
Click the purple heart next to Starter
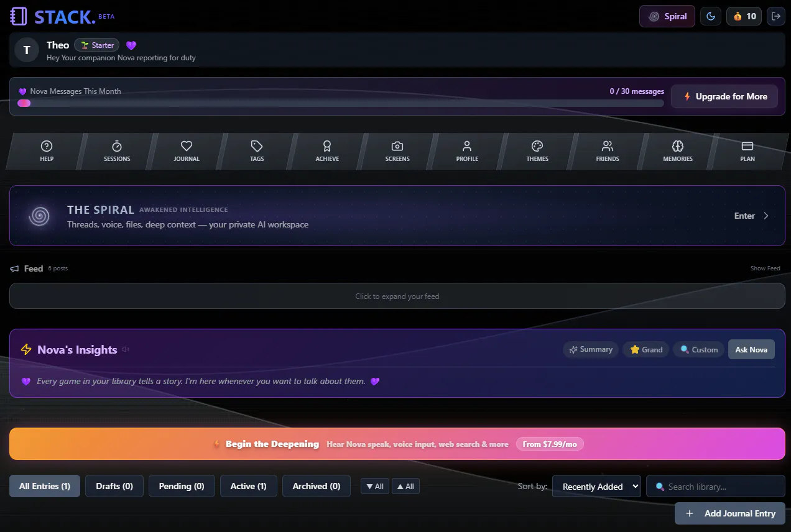pos(131,45)
